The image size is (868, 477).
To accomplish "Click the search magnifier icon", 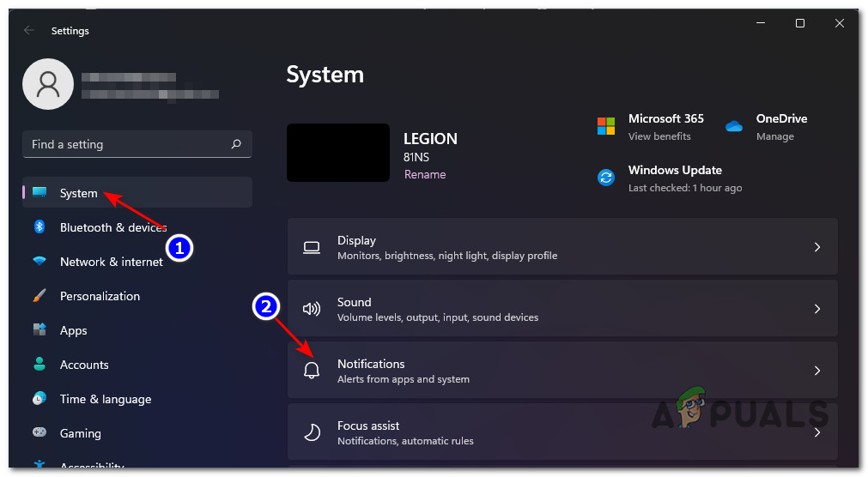I will click(236, 144).
